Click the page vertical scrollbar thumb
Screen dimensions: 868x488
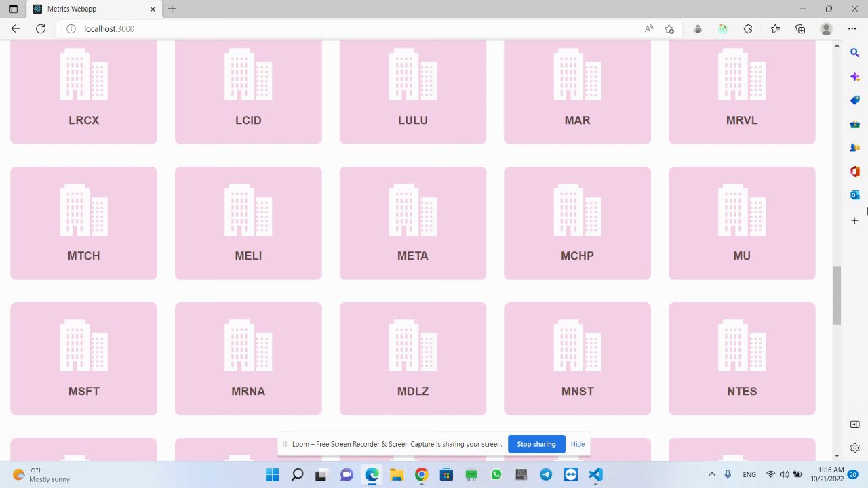click(837, 296)
